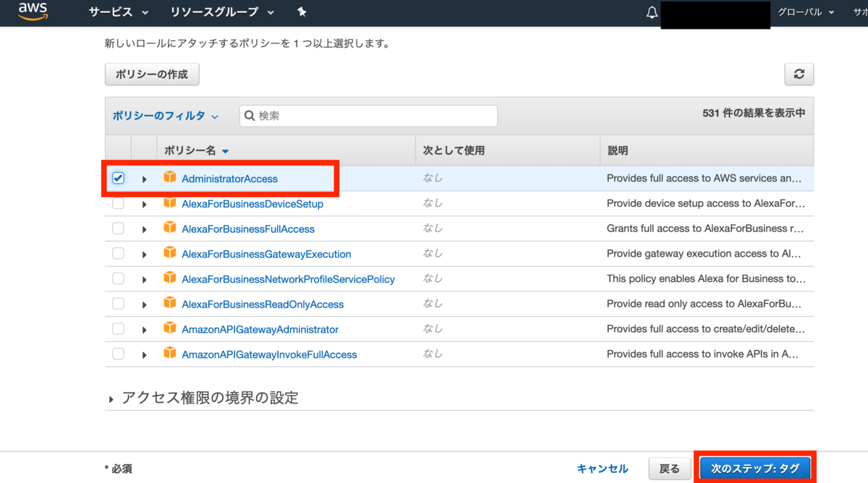Click description 'Provides full access to AWS services'
Screen dimensions: 868x483
coord(705,179)
